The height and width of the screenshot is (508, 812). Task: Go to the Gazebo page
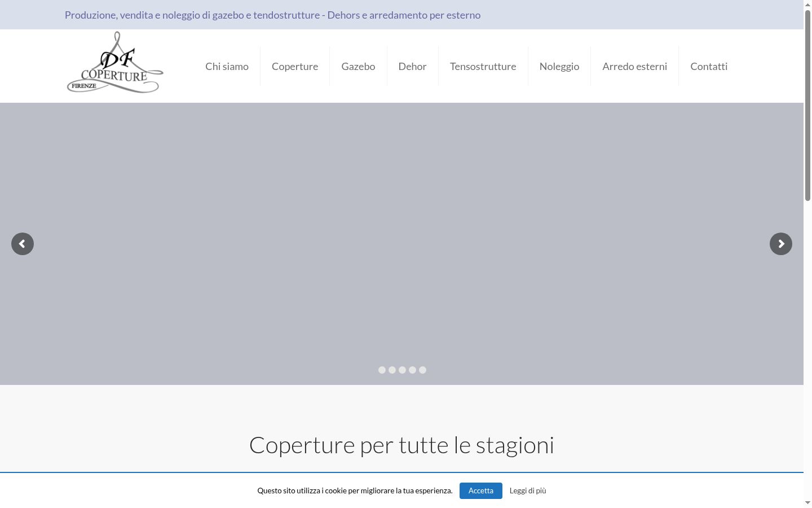(x=358, y=66)
